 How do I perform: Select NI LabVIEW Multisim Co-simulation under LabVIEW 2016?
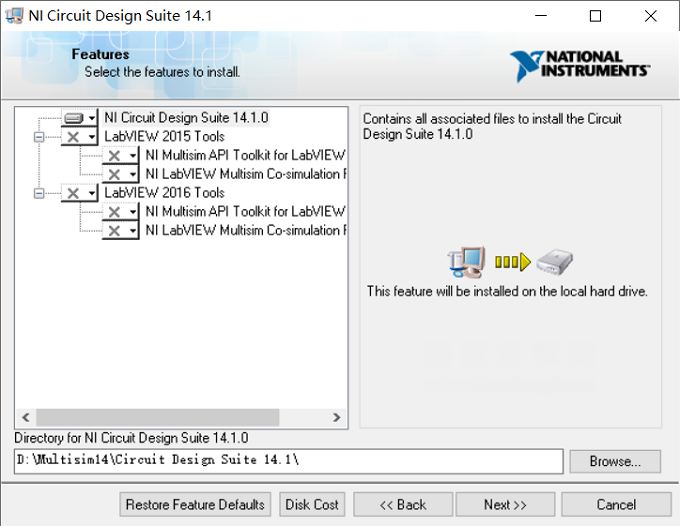click(245, 230)
